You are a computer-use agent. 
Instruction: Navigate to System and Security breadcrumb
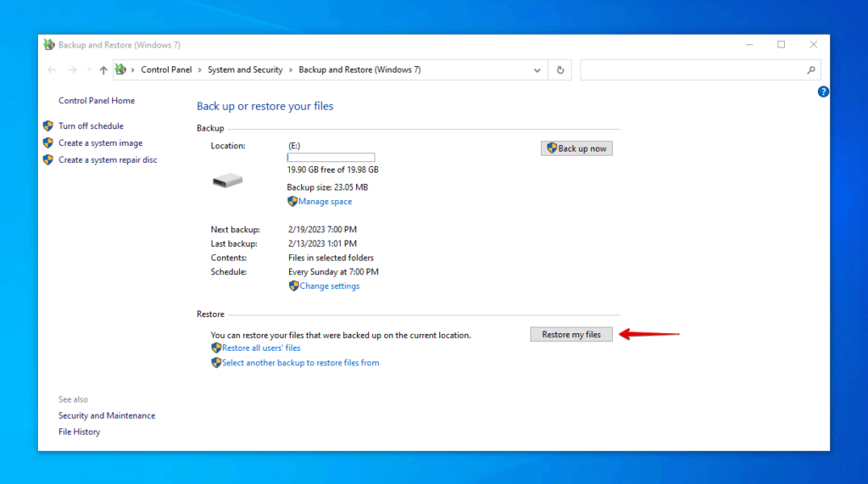coord(245,70)
